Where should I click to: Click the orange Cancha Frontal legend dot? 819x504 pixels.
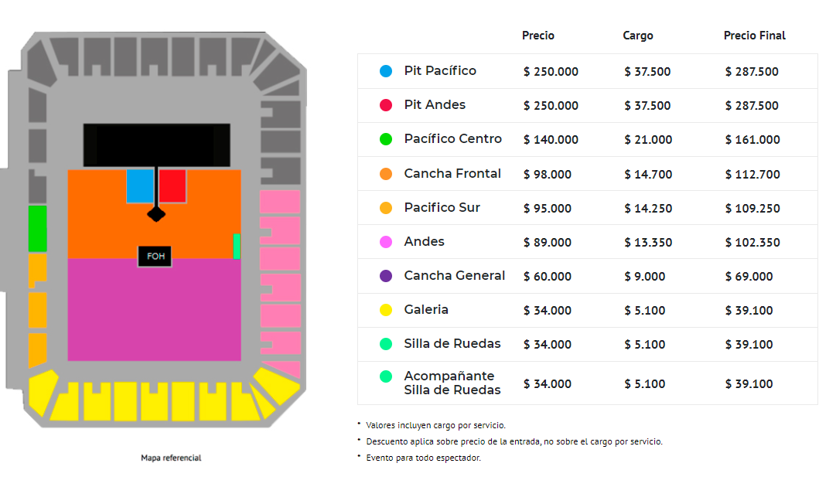[x=386, y=174]
